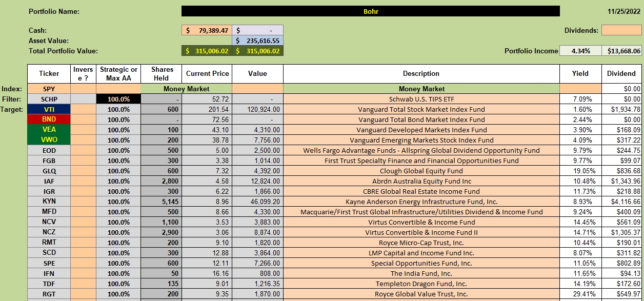Select the Kayne Anderson Energy Infrastructure description
Image resolution: width=644 pixels, height=301 pixels.
click(x=421, y=202)
